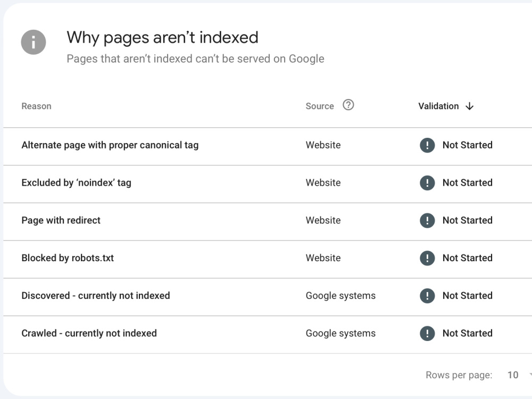Sort by the Validation column header
Viewport: 532px width, 399px height.
click(x=438, y=106)
